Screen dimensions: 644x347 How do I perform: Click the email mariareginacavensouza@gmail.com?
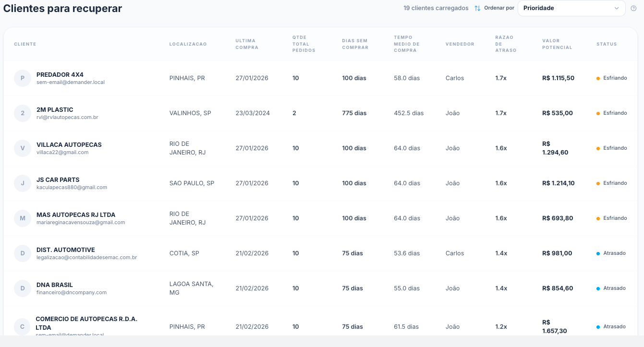pos(81,222)
